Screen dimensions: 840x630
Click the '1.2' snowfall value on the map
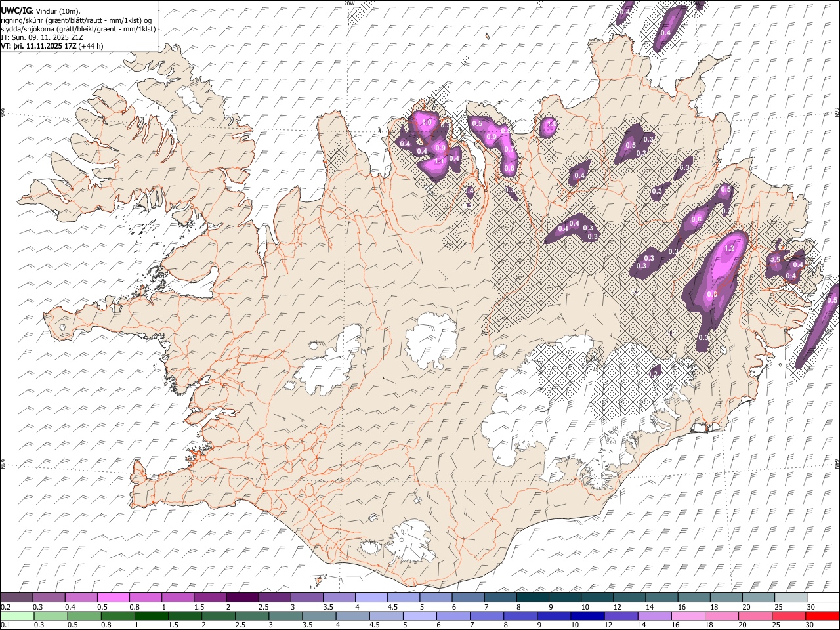pyautogui.click(x=729, y=248)
